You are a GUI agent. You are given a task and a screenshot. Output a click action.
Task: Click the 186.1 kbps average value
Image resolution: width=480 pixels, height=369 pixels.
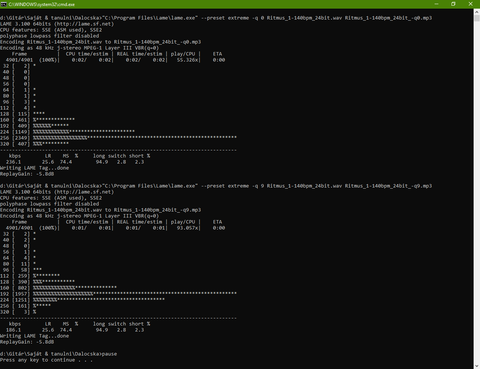point(13,330)
